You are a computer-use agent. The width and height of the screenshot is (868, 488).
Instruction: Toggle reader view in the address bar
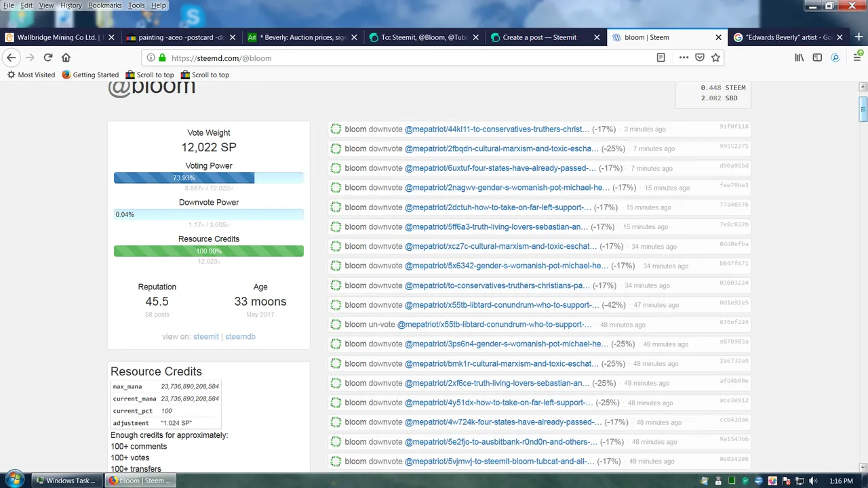coord(661,58)
